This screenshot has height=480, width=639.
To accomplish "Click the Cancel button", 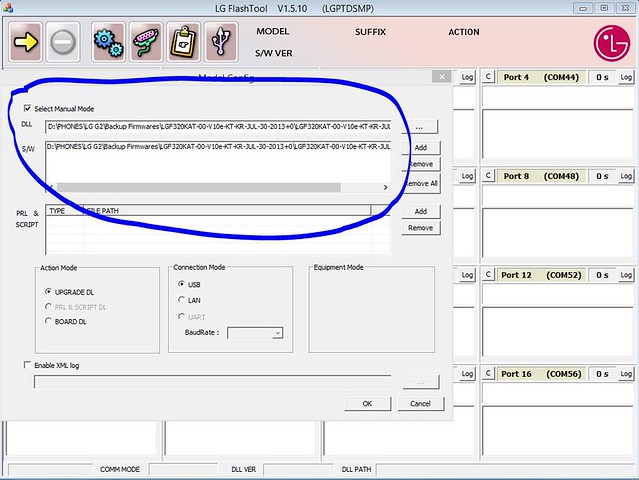I will (420, 403).
